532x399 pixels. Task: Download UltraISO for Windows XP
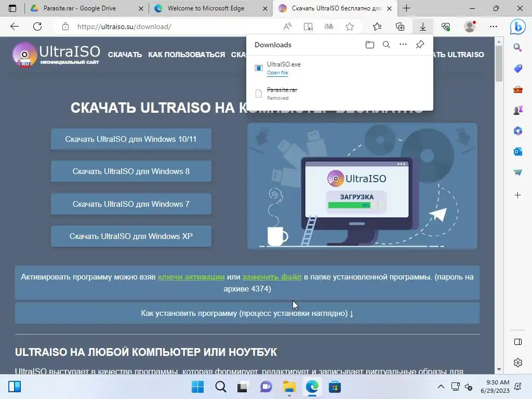(x=131, y=236)
